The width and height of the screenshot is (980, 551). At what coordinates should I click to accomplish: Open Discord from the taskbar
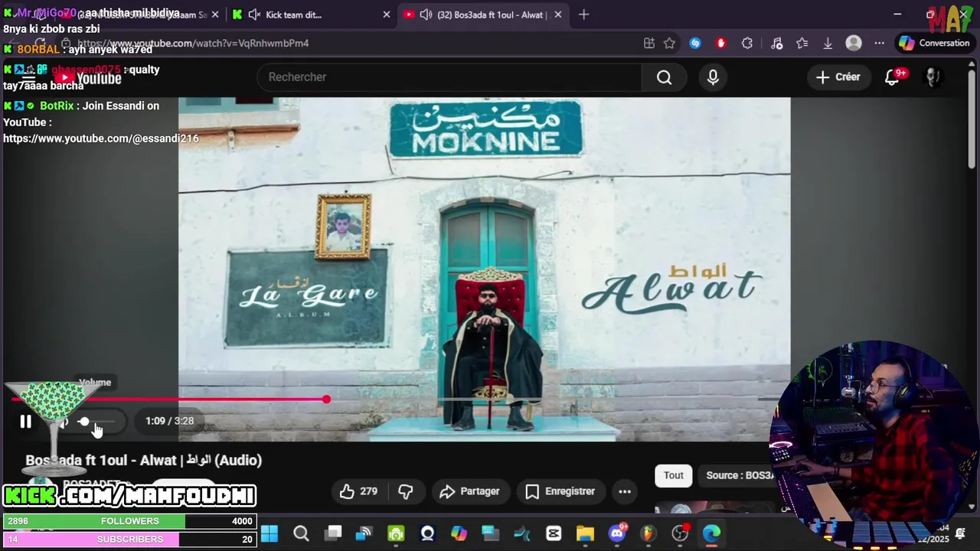point(617,533)
